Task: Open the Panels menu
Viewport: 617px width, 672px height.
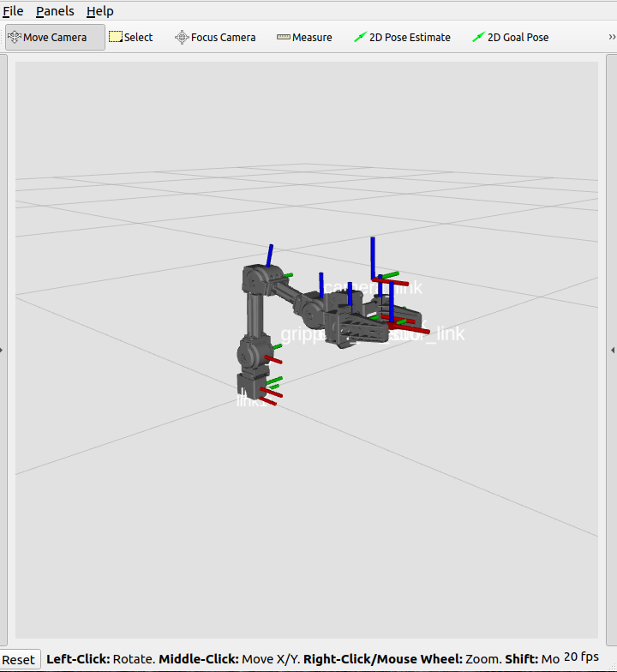Action: (x=55, y=11)
